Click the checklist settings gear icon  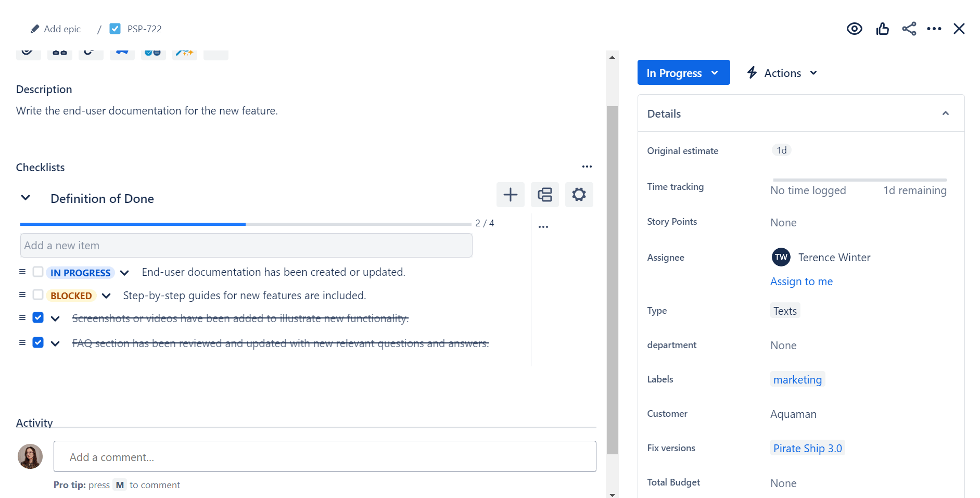click(579, 195)
